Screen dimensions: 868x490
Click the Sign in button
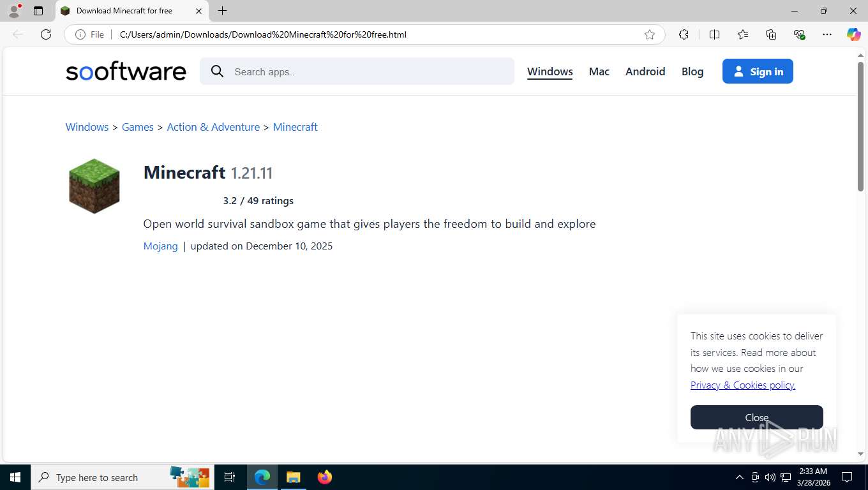coord(758,71)
